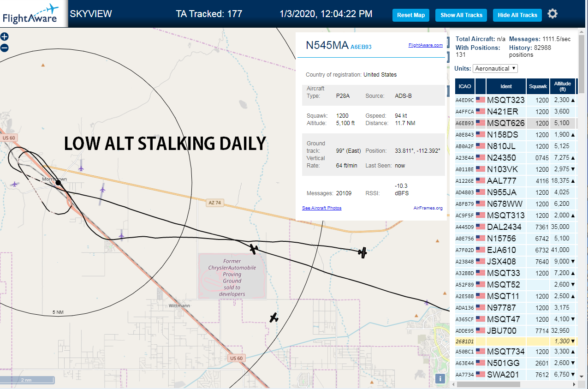The height and width of the screenshot is (389, 588).
Task: Click the Show All Tracks button
Action: tap(461, 15)
